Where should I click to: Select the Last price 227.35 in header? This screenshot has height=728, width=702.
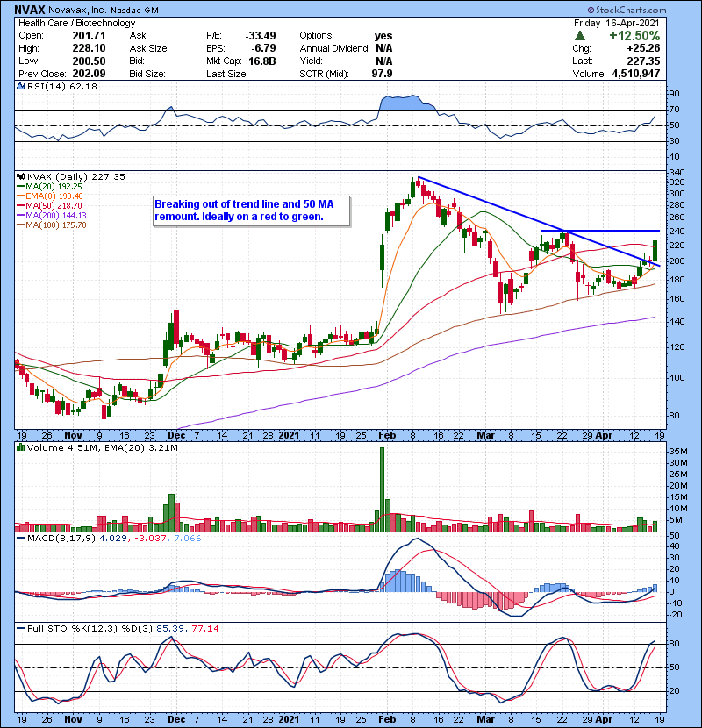coord(643,61)
